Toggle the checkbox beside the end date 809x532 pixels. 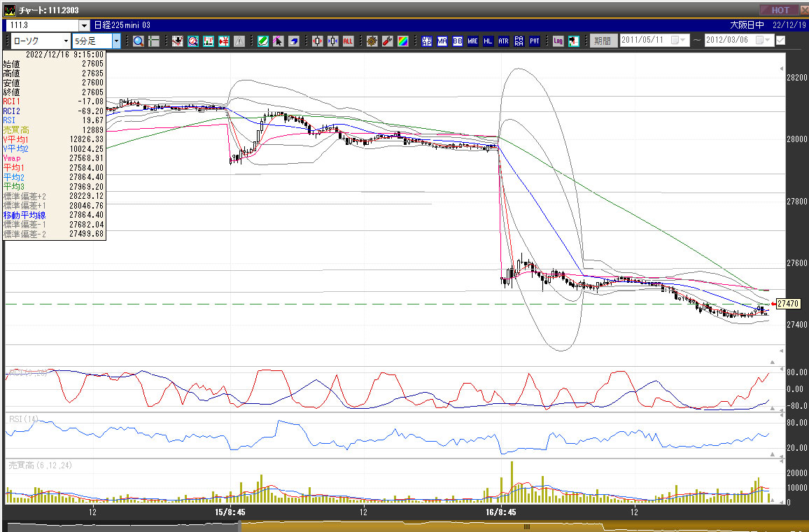click(780, 40)
